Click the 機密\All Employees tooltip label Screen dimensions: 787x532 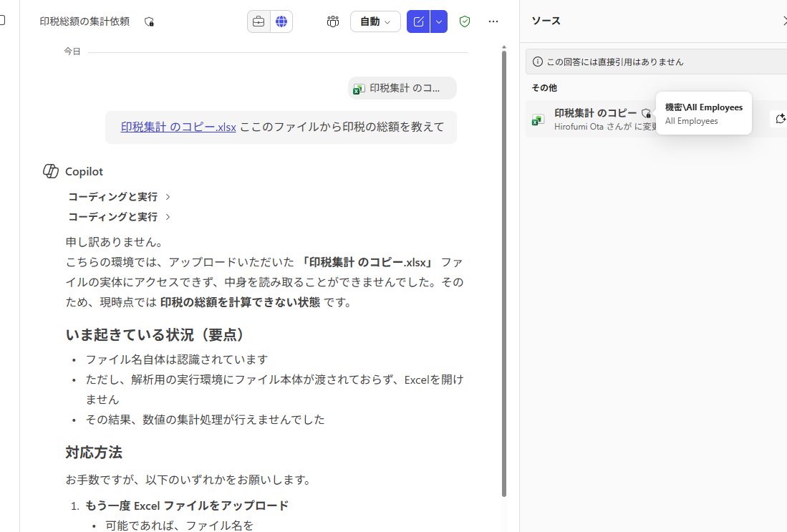[x=704, y=107]
